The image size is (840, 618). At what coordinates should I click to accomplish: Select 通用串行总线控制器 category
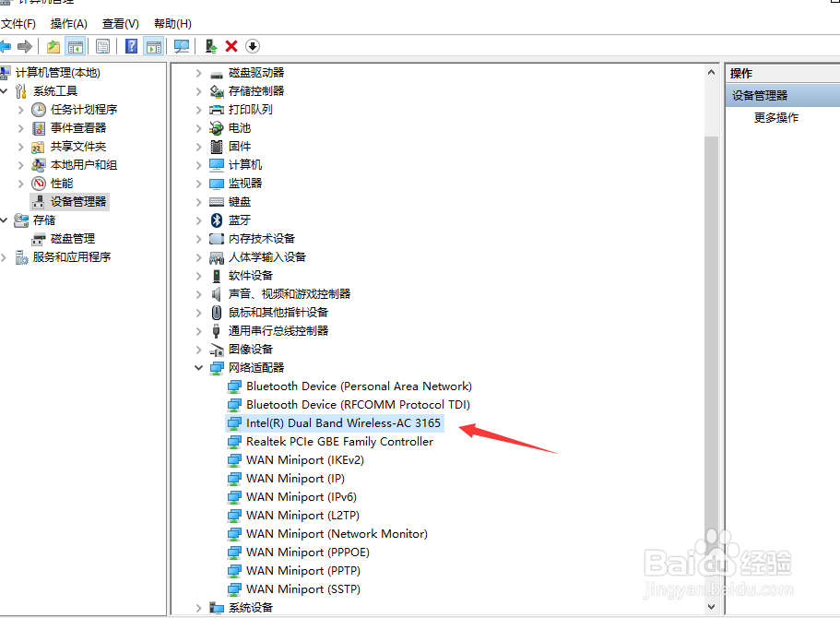point(278,331)
